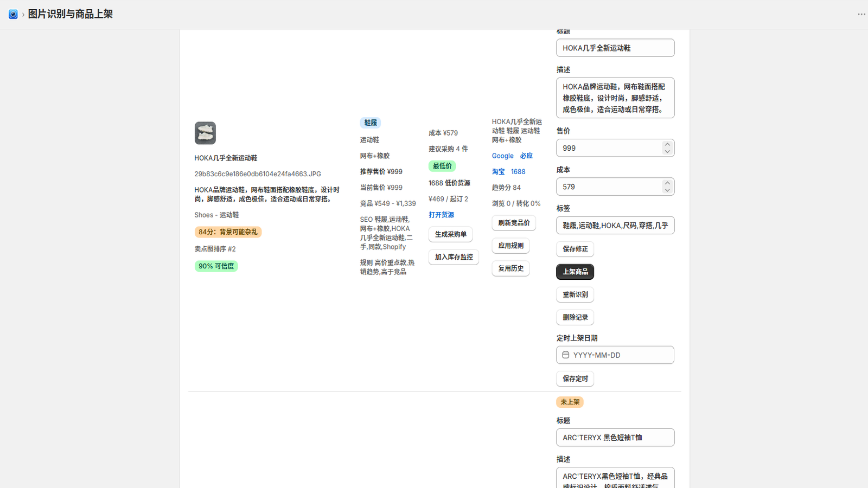868x488 pixels.
Task: Decrease the 成本 value with the down arrow
Action: tap(667, 190)
